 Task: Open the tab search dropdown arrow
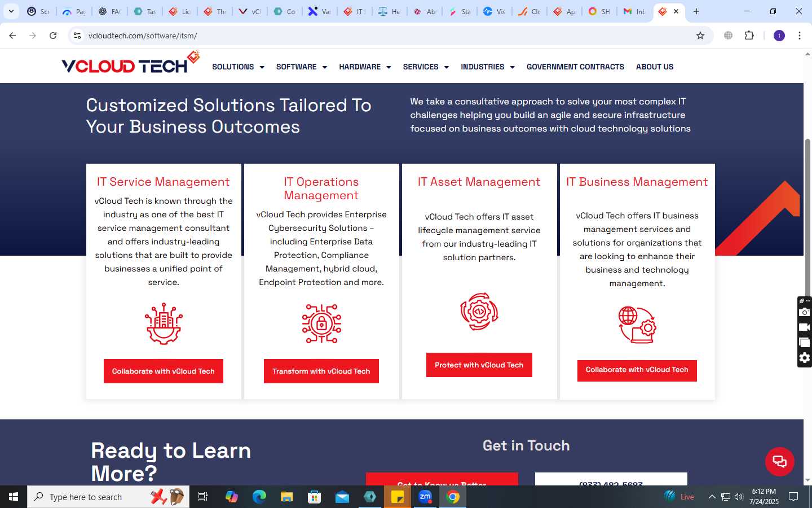point(11,11)
